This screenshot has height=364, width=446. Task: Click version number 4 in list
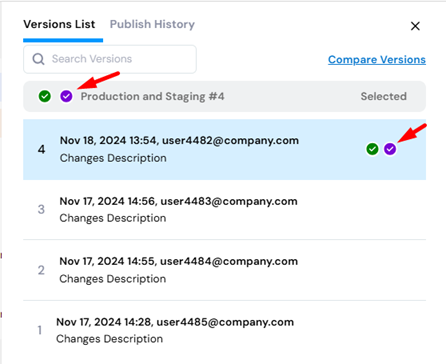(x=41, y=149)
